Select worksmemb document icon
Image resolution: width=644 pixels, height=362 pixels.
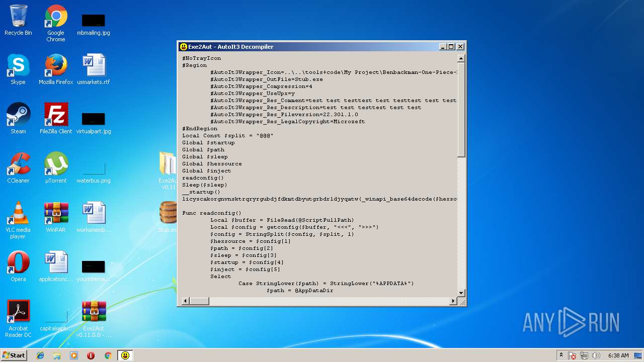point(94,217)
